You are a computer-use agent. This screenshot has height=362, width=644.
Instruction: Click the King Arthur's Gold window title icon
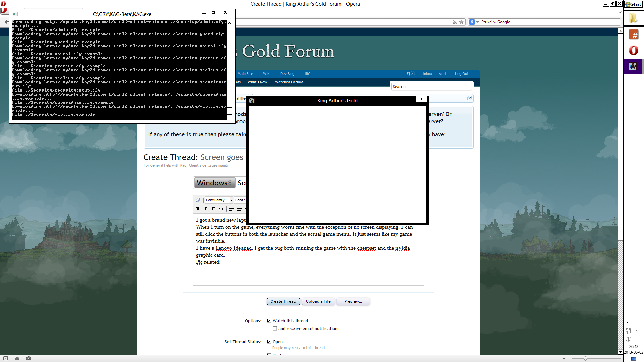tap(252, 100)
